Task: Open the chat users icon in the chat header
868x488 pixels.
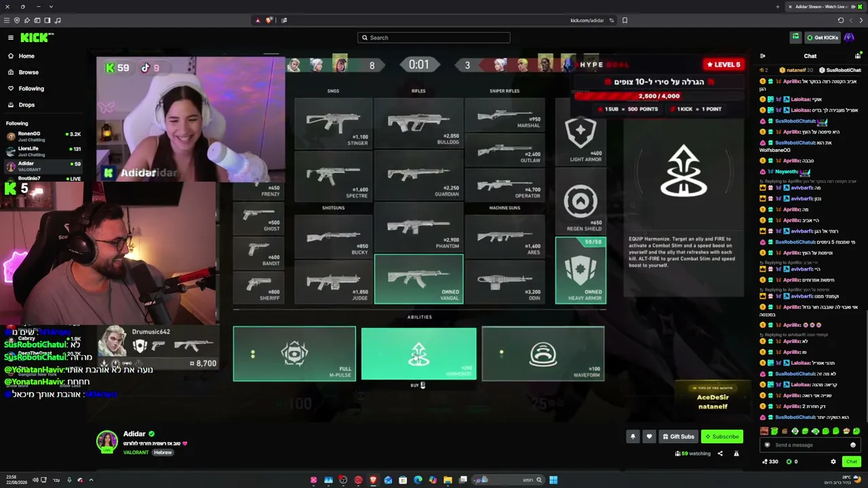Action: coord(858,56)
